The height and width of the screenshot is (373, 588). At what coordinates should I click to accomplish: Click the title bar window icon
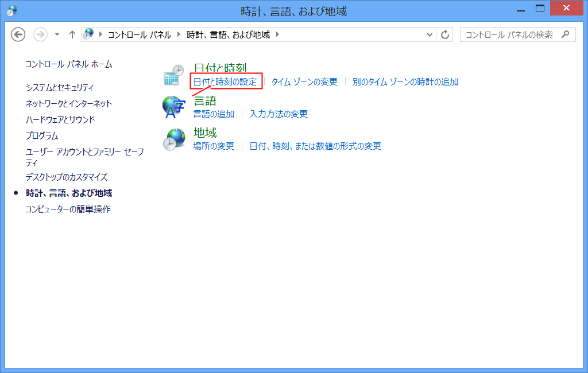point(13,10)
